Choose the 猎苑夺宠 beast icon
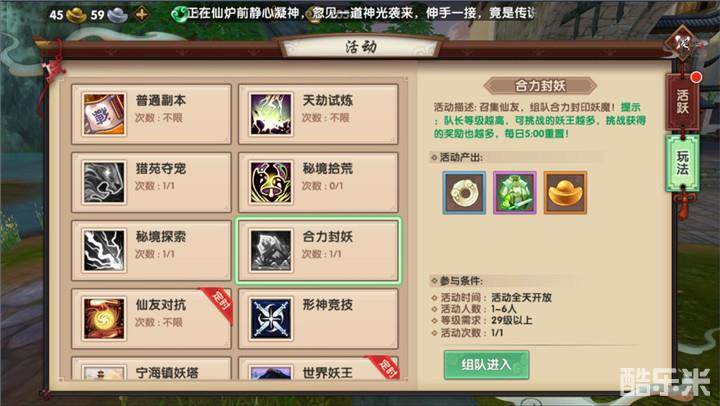This screenshot has height=406, width=720. click(104, 182)
